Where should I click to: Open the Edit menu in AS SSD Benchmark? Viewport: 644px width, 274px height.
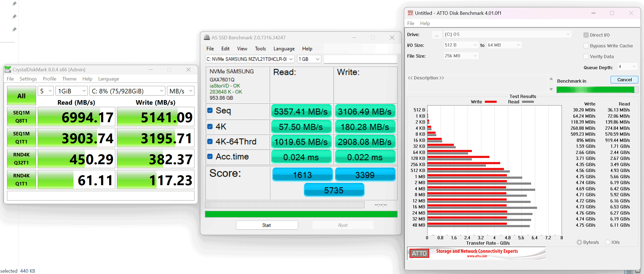225,48
